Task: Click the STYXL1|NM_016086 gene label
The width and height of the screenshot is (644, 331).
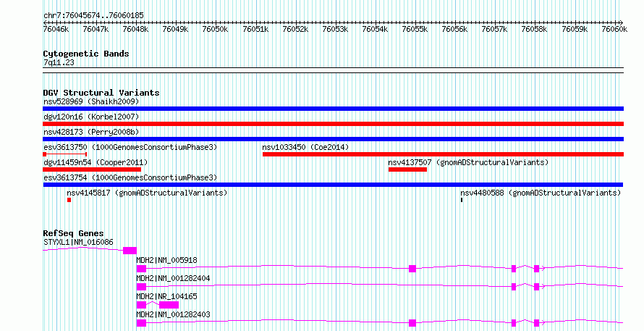Action: point(78,242)
